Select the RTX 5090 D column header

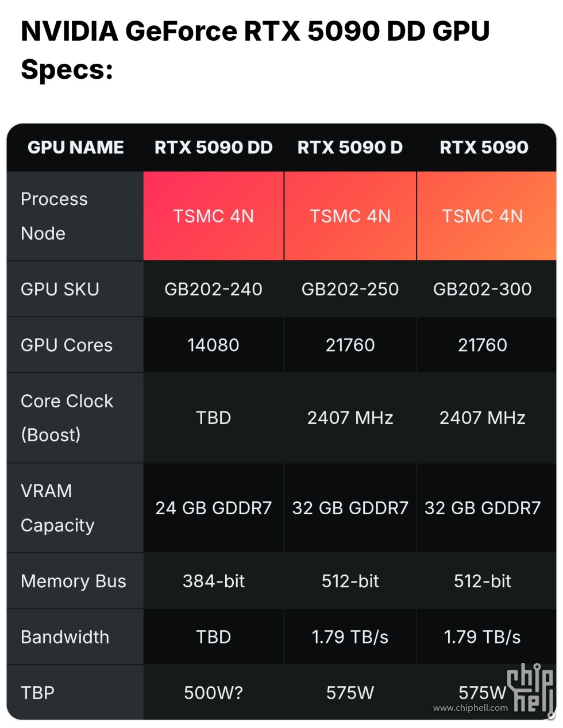pos(350,148)
